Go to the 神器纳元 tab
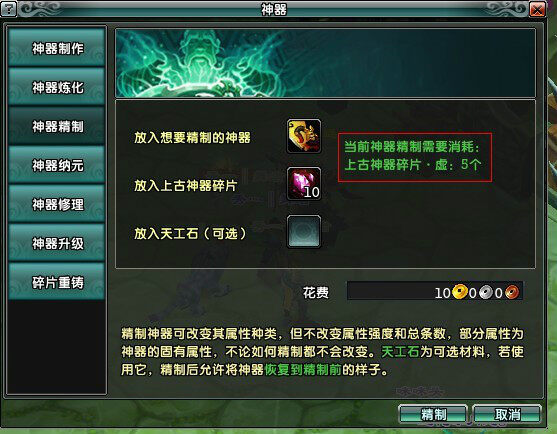This screenshot has width=557, height=434. pos(57,165)
